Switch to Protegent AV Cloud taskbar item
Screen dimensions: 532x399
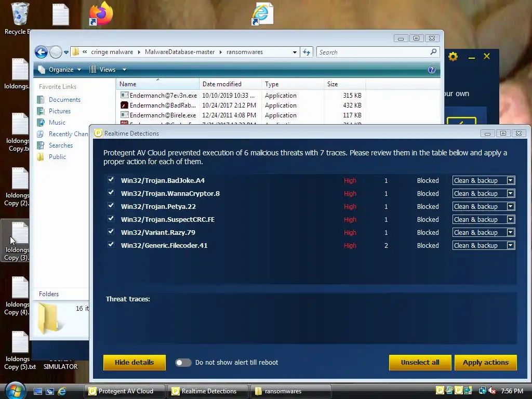tap(125, 391)
